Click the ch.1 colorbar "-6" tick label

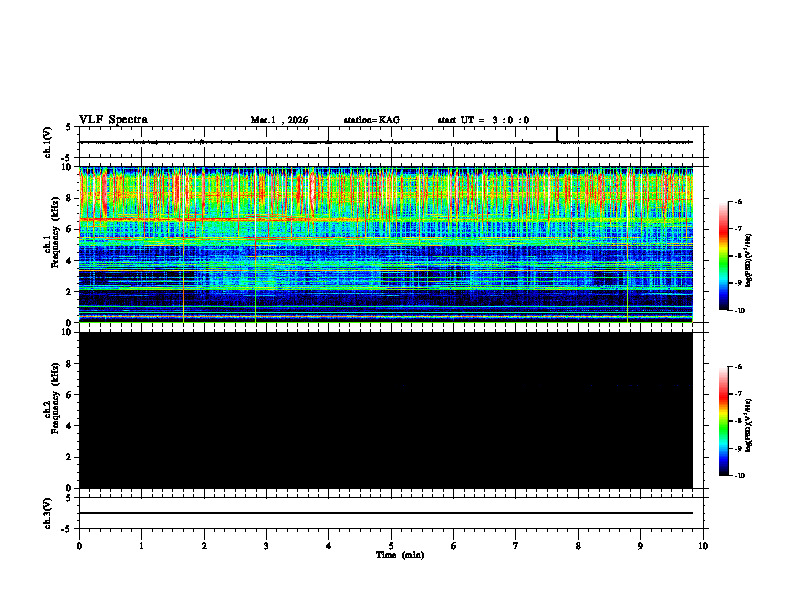(738, 201)
